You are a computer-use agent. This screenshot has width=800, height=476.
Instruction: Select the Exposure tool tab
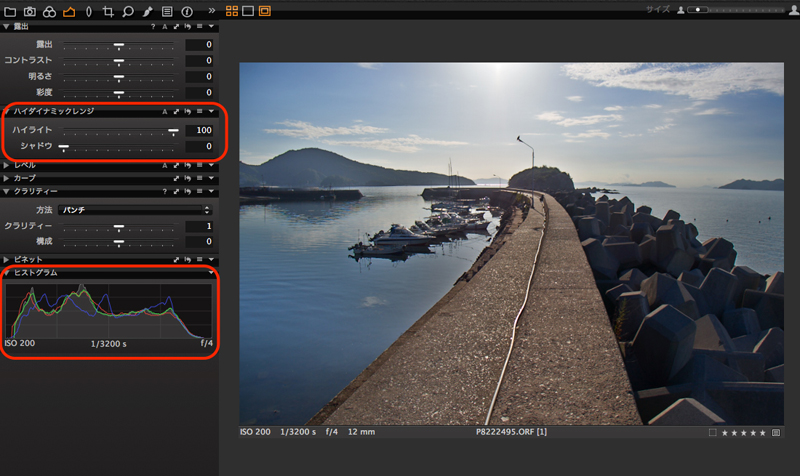click(69, 11)
